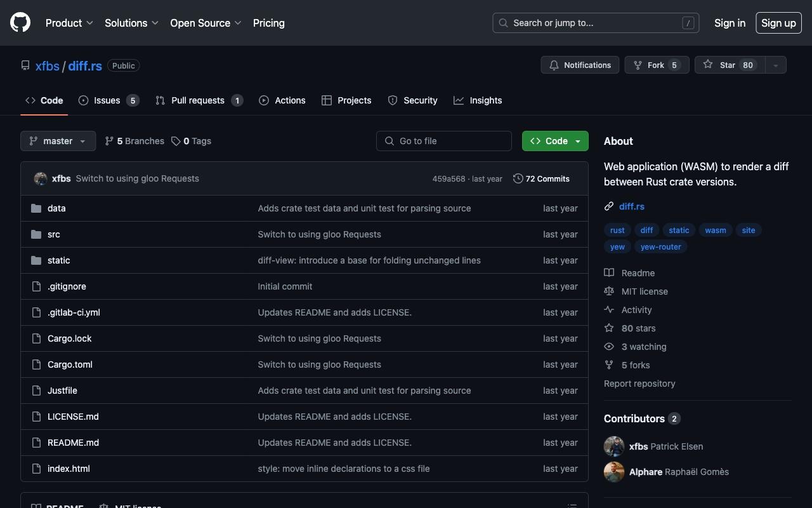Click the star icon beside 80 stars
Screen dimensions: 812x508
[x=609, y=328]
